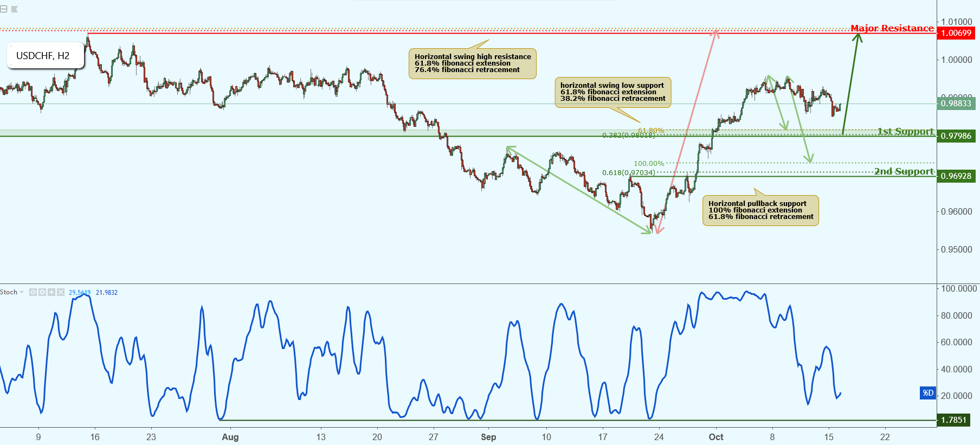Select the Horizontal swing high resistance callout
The height and width of the screenshot is (445, 980).
point(472,63)
